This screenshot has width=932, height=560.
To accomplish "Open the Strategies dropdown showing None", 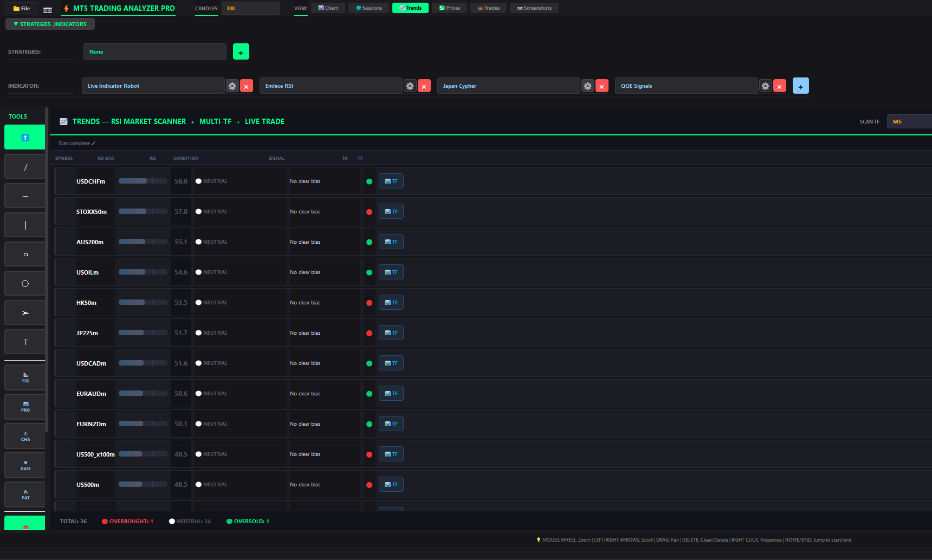I will coord(154,52).
